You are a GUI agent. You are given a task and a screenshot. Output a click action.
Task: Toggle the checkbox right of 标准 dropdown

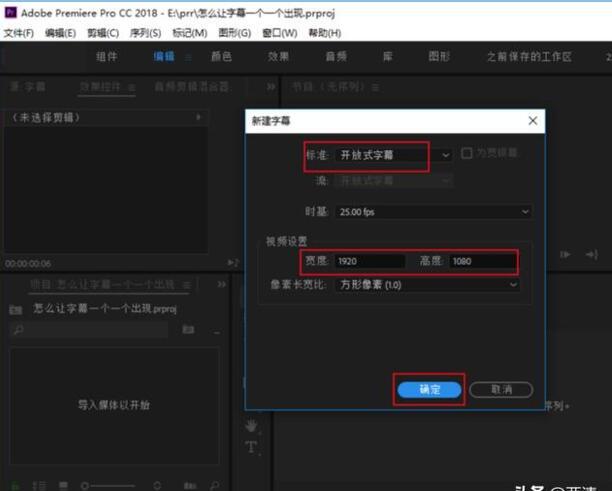point(466,153)
